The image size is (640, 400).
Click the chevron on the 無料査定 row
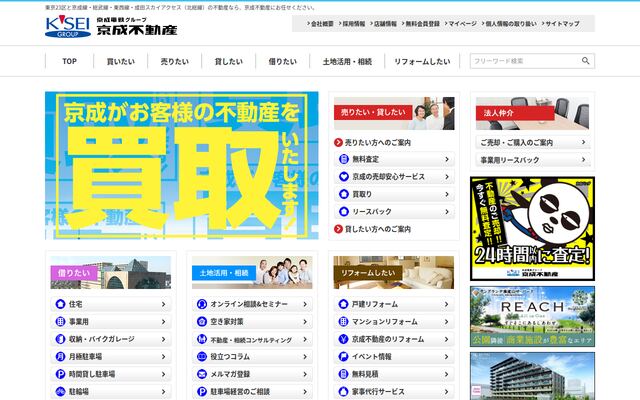447,159
